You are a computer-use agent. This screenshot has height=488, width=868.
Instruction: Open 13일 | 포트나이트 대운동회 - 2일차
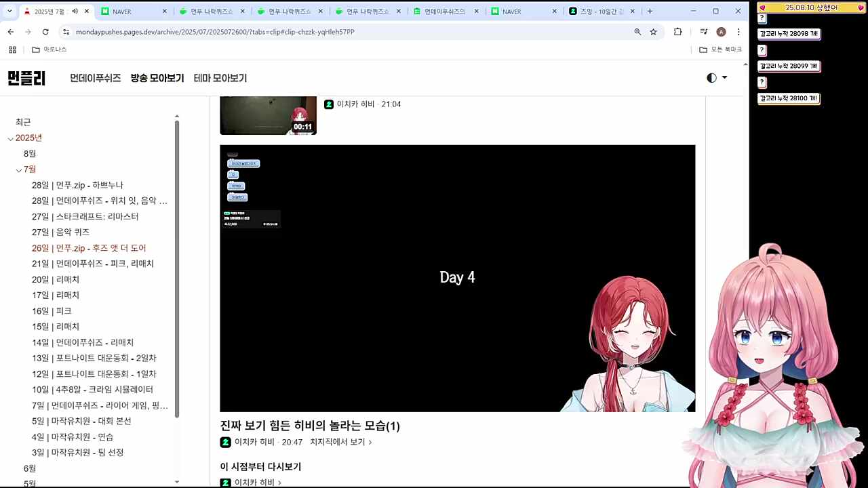tap(94, 358)
